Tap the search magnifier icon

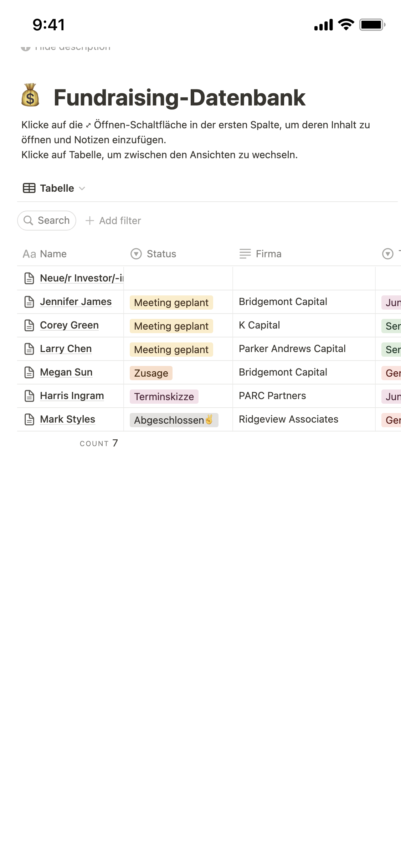point(28,221)
